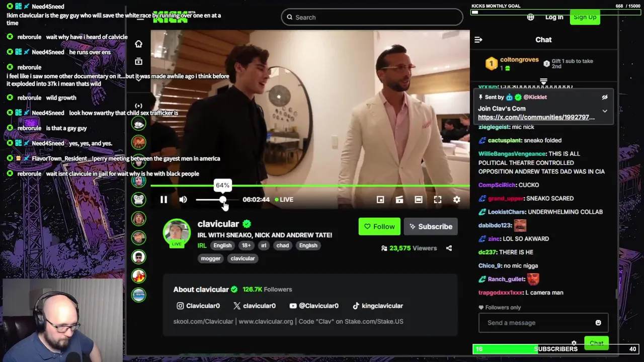Open the emoji picker in chat
The height and width of the screenshot is (362, 644).
pyautogui.click(x=598, y=323)
